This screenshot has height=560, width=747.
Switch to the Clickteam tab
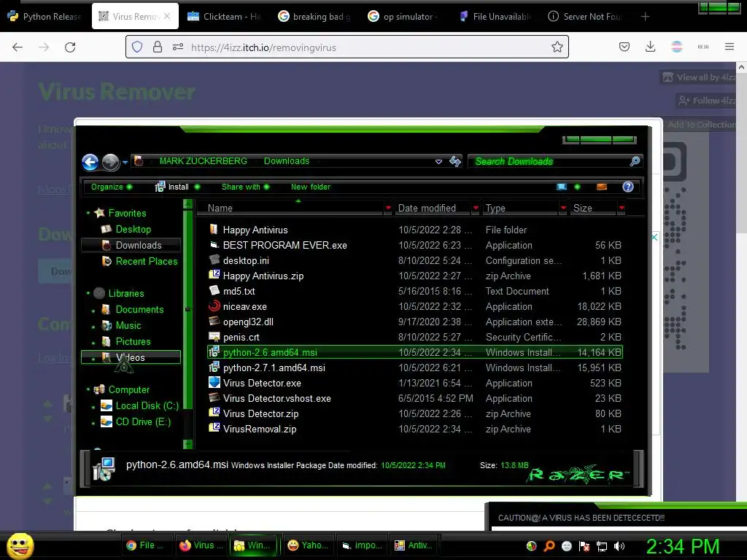coord(224,17)
